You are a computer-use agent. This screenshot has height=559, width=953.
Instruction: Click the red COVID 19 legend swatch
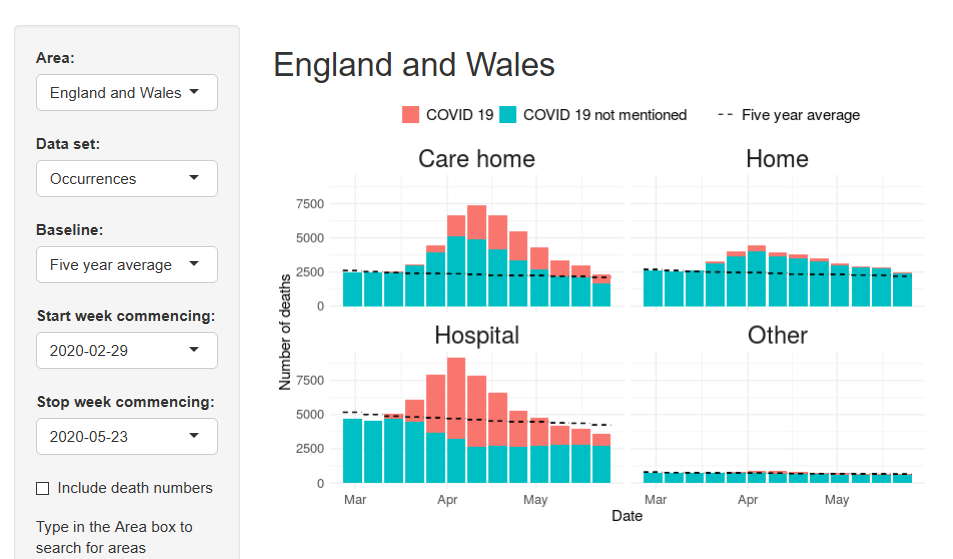pos(411,115)
